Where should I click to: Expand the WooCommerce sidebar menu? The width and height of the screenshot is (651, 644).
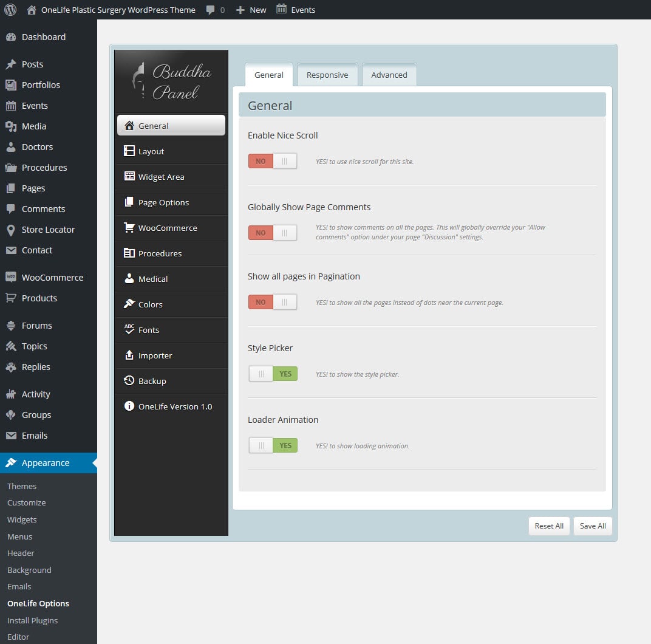52,278
